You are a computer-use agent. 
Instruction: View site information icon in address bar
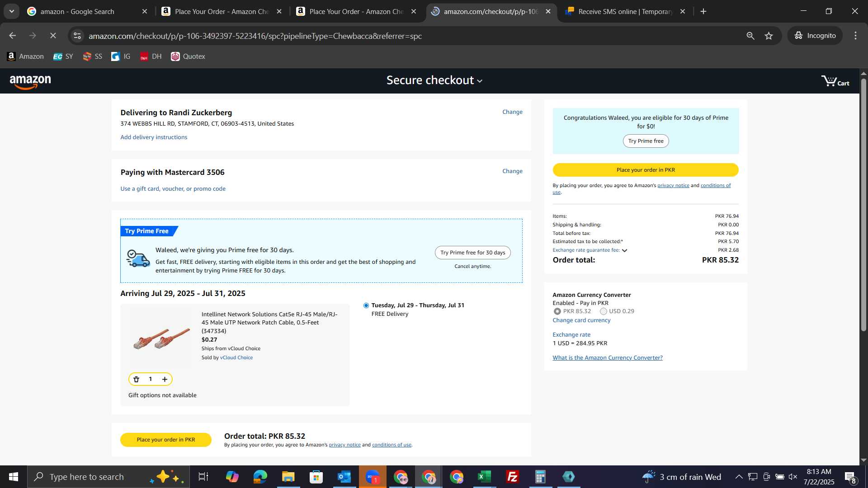click(77, 36)
